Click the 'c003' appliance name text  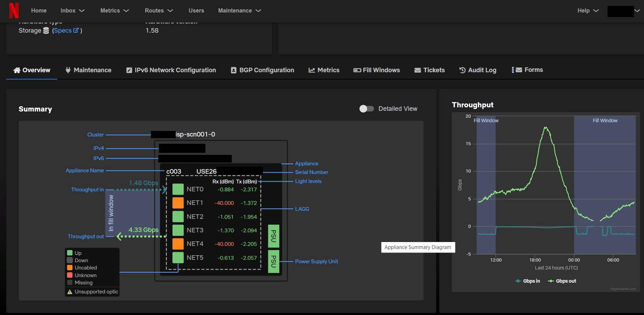click(173, 172)
